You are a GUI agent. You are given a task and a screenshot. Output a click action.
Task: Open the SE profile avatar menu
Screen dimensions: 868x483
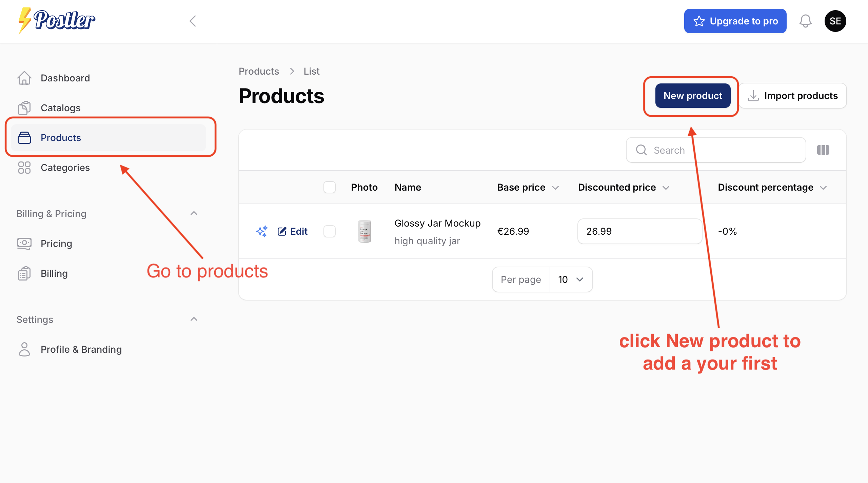point(835,21)
